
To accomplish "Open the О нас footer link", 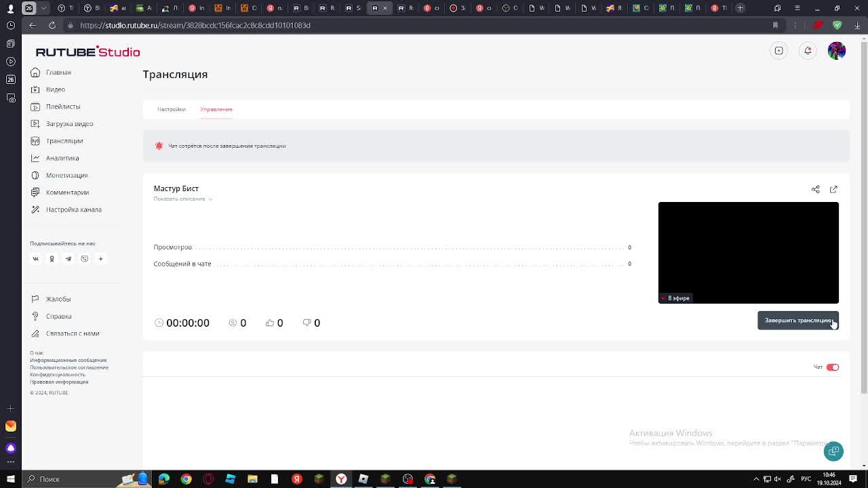I will [x=37, y=353].
